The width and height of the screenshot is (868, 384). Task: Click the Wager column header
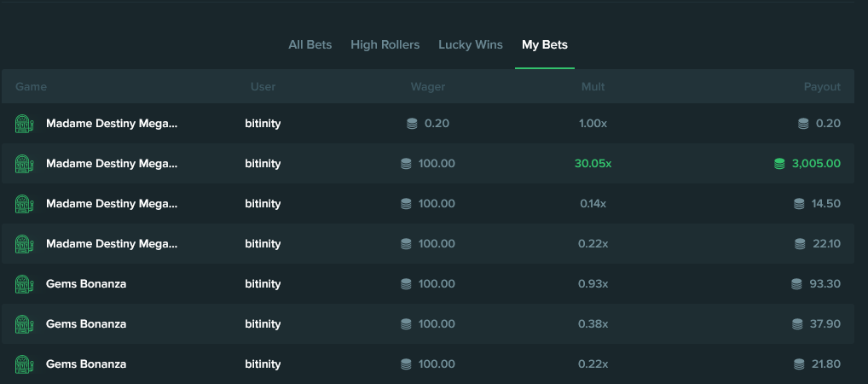pyautogui.click(x=428, y=87)
